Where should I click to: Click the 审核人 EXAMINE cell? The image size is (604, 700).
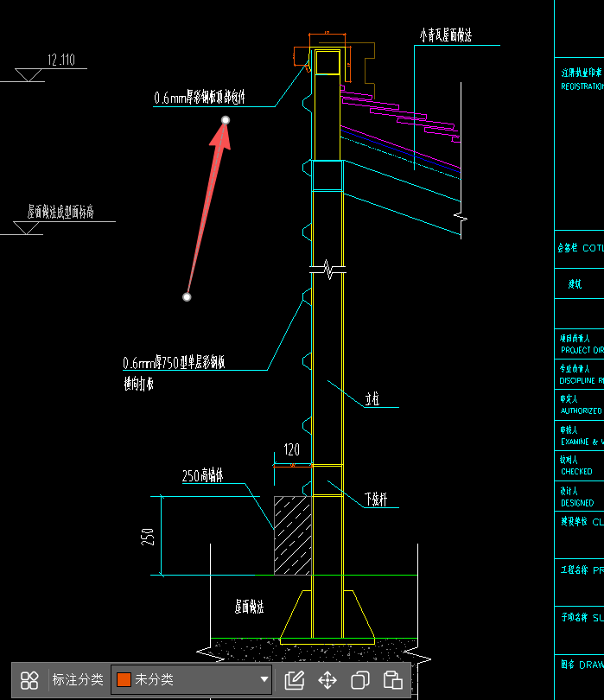(580, 436)
